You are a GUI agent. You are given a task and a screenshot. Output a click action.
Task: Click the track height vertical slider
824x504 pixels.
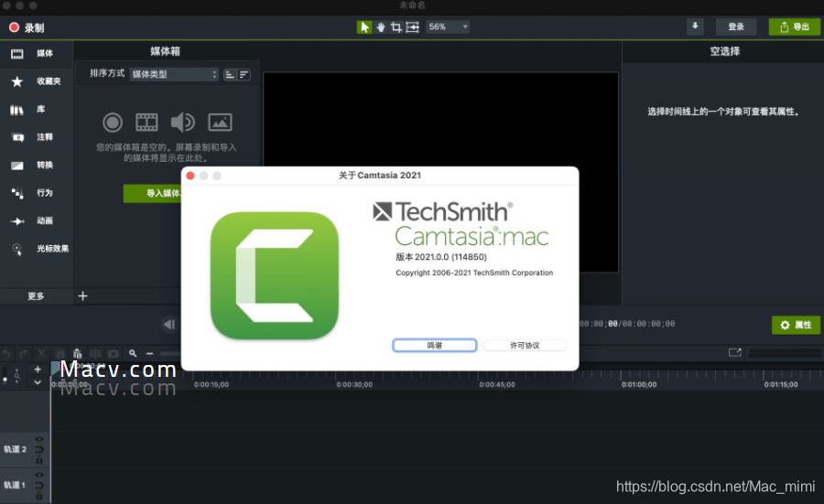[x=5, y=374]
